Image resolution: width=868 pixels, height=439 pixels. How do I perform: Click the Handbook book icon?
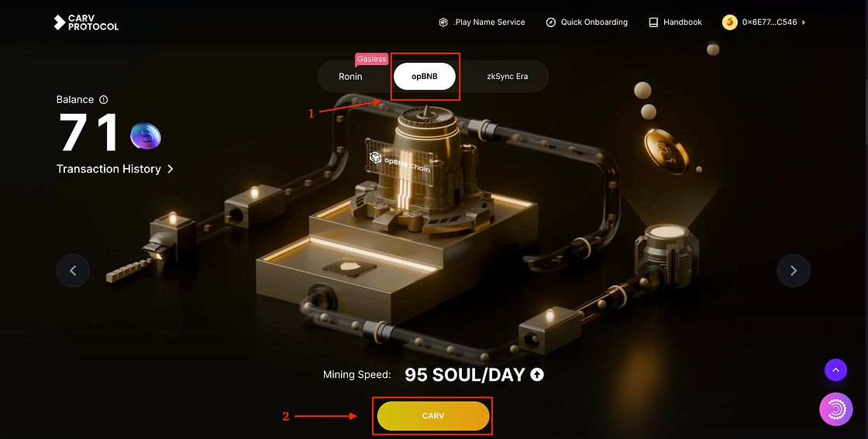point(653,22)
